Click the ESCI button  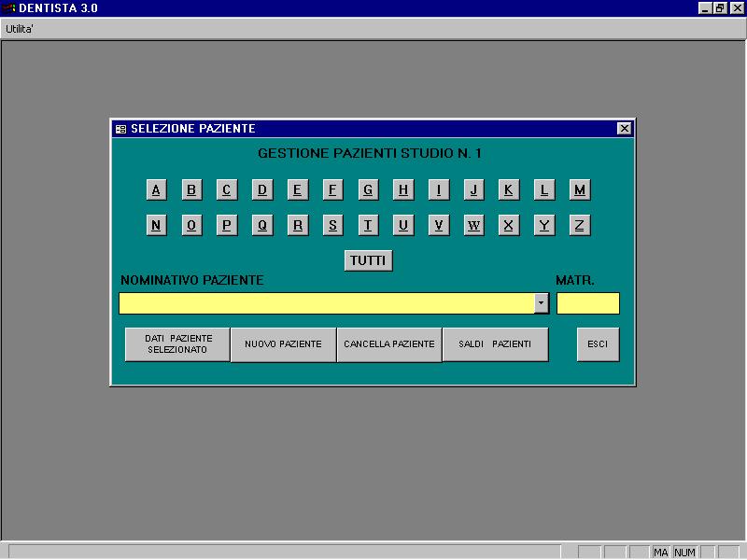[598, 344]
